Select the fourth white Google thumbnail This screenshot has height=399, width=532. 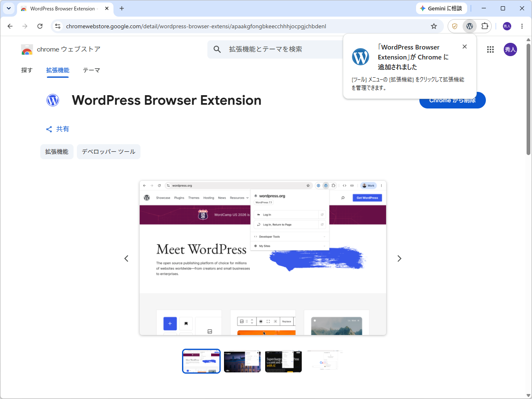point(325,361)
